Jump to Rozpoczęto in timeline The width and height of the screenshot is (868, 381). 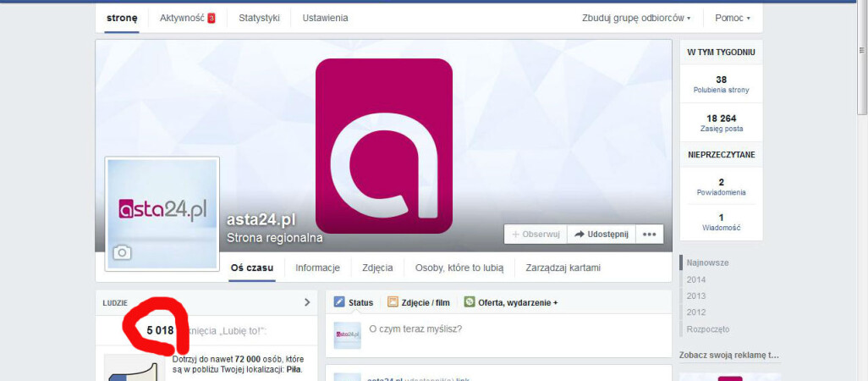(x=708, y=329)
